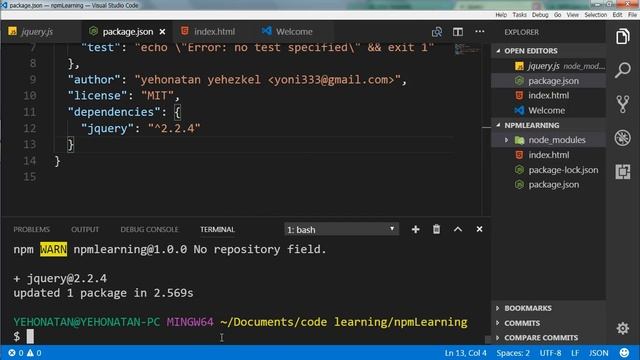
Task: Create a new terminal with plus icon
Action: coord(416,229)
